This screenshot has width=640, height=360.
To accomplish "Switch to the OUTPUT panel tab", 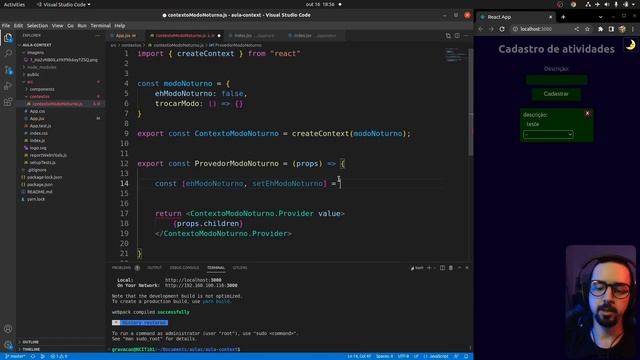I will point(154,268).
